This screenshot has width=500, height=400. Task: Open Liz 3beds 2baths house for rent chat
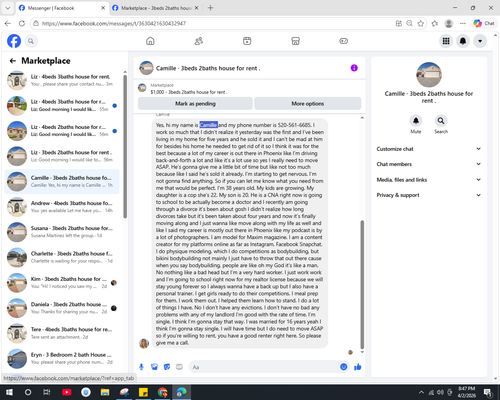pyautogui.click(x=62, y=156)
